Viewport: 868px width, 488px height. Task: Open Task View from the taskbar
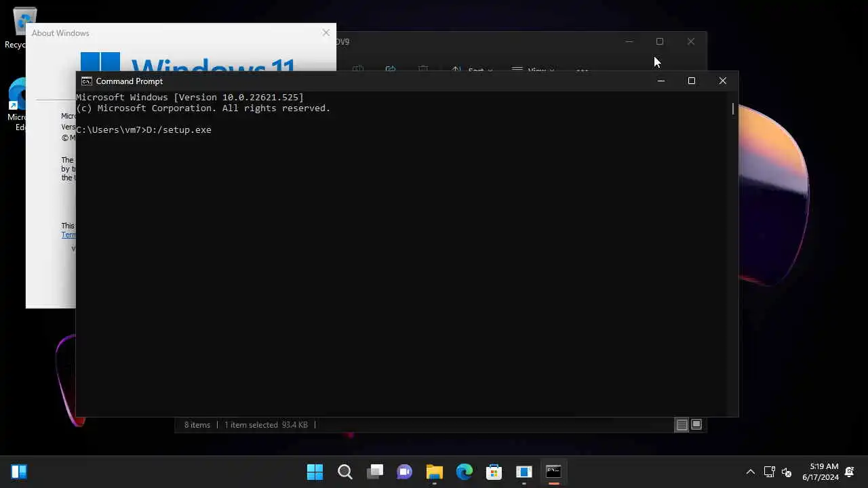(x=375, y=472)
